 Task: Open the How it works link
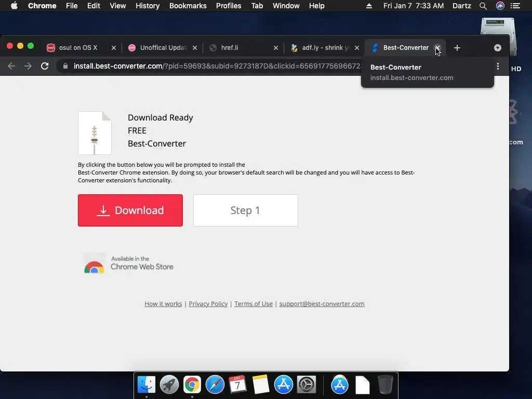pyautogui.click(x=163, y=303)
